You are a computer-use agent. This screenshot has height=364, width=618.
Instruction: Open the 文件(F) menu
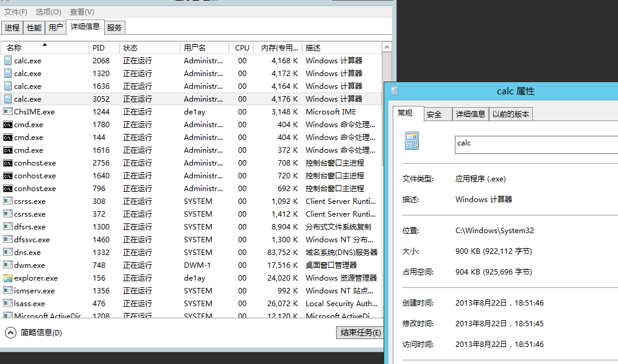coord(16,12)
